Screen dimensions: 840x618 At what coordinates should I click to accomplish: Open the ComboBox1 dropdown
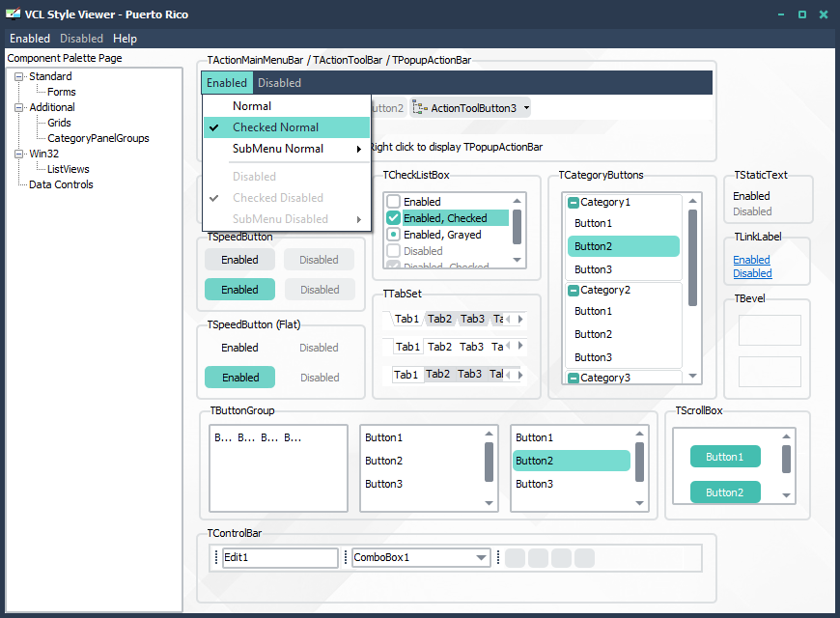(481, 558)
